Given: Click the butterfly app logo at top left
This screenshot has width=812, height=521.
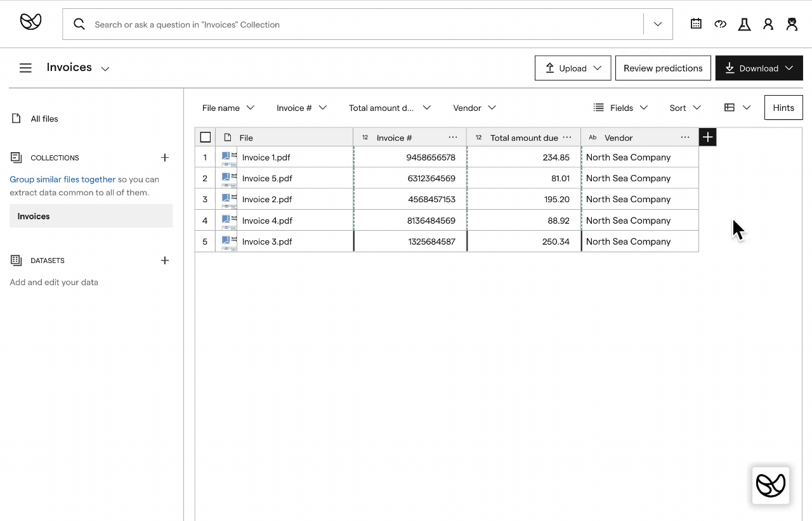Looking at the screenshot, I should click(30, 22).
